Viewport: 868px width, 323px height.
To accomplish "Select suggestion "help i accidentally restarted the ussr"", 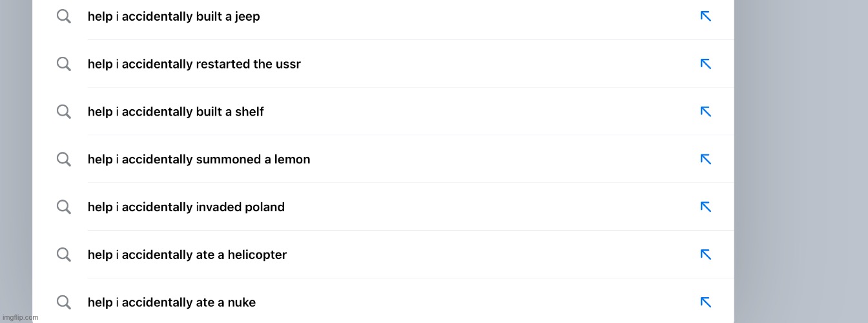I will tap(383, 64).
